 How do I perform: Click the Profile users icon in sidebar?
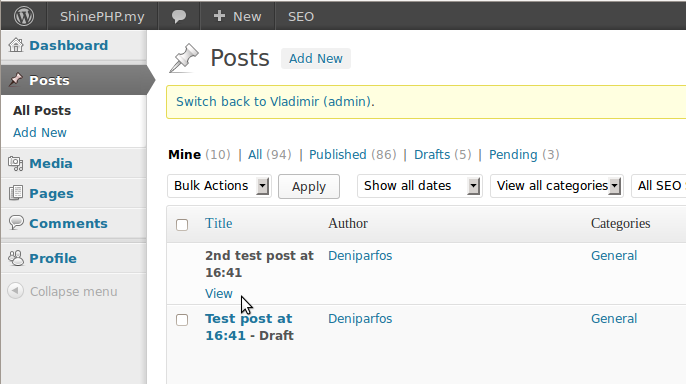(x=16, y=258)
